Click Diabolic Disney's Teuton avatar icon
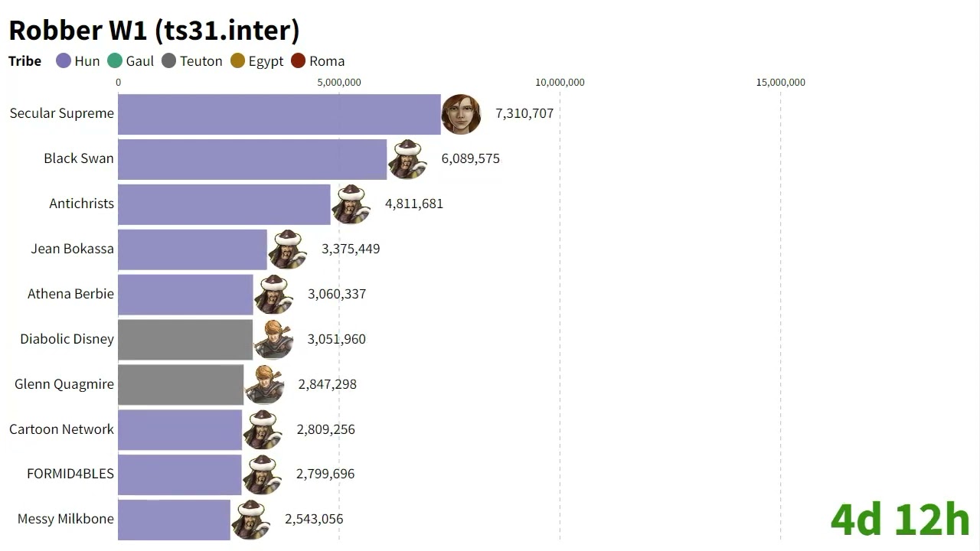Screen dimensions: 980x551 273,339
